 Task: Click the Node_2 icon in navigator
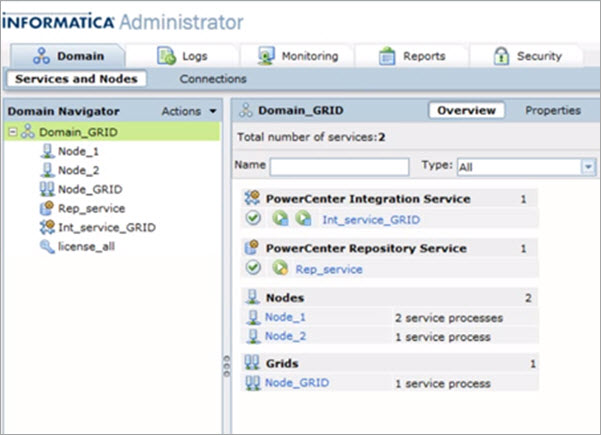[x=47, y=170]
